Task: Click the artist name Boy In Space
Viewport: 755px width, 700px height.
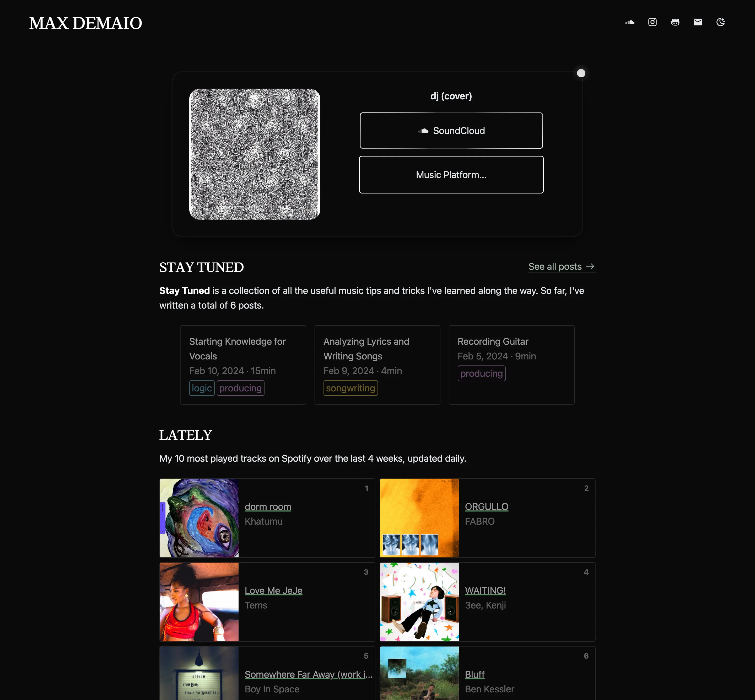Action: point(272,689)
